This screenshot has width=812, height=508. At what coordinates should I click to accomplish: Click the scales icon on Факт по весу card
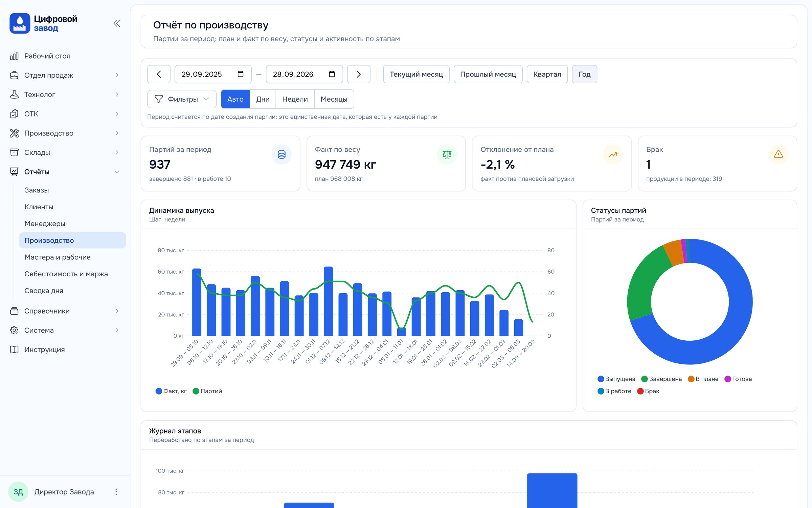(x=447, y=154)
